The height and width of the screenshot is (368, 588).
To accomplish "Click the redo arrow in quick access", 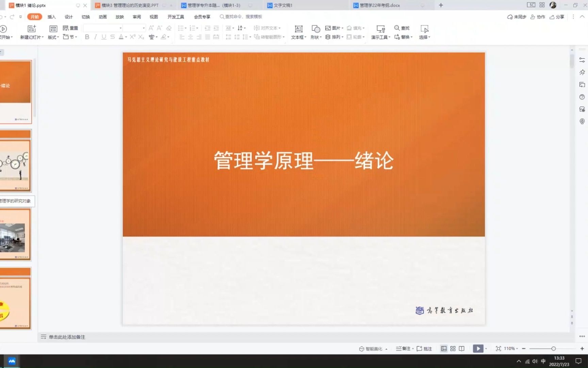I will pyautogui.click(x=12, y=17).
